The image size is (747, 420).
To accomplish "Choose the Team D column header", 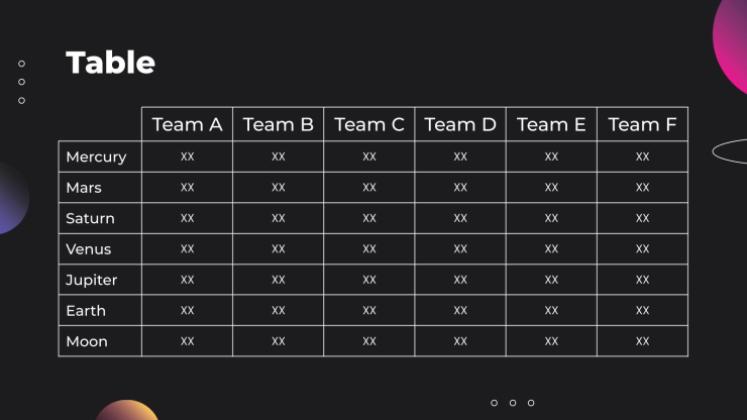I will pyautogui.click(x=460, y=125).
